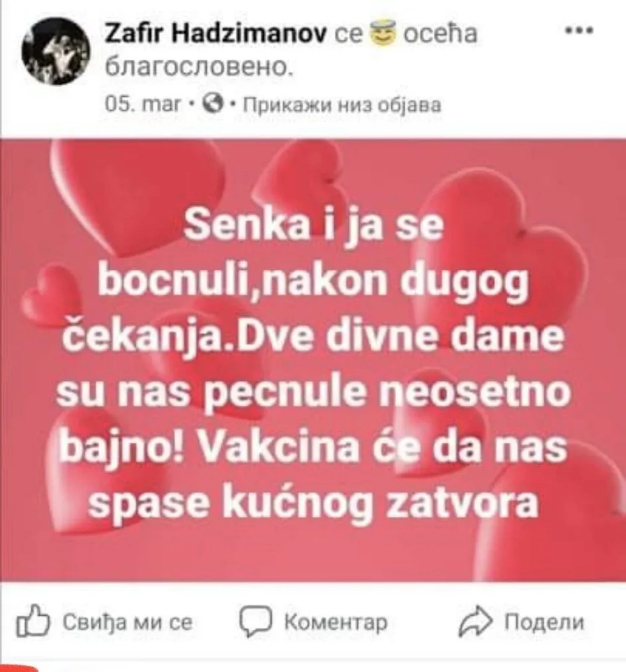
Task: Click the осећа feeling word in header
Action: click(x=440, y=34)
